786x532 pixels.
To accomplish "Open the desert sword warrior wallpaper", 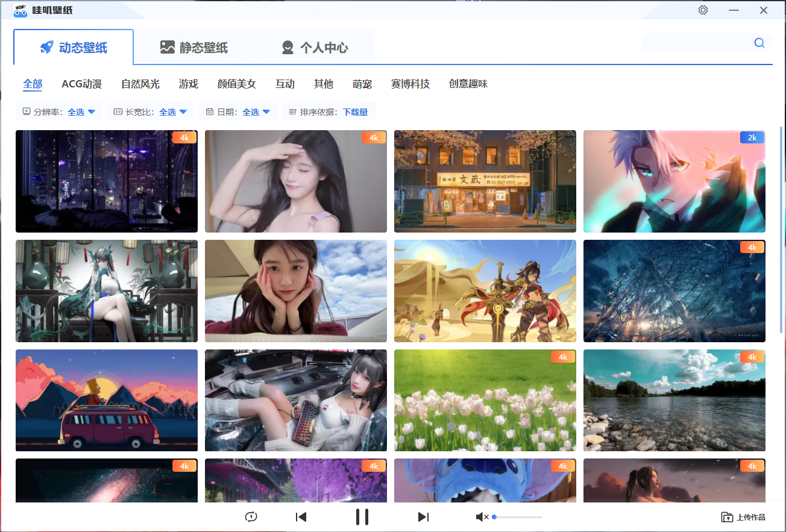I will [485, 291].
